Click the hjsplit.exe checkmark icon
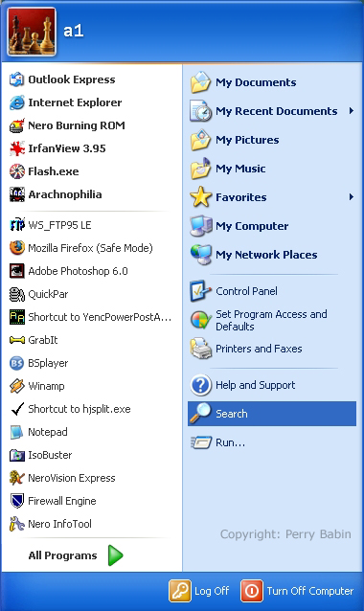364x611 pixels. click(x=16, y=409)
